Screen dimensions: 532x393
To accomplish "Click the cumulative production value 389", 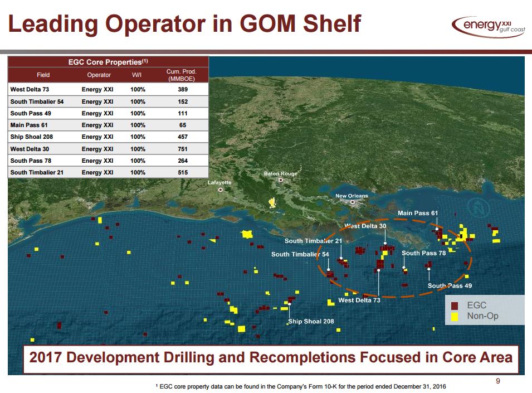I will tap(183, 90).
